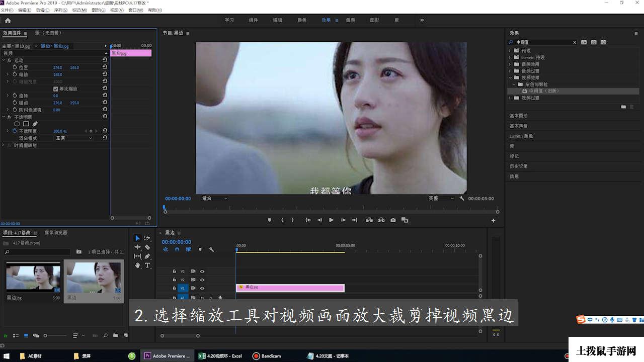
Task: Expand the 旋转 property
Action: (x=8, y=95)
